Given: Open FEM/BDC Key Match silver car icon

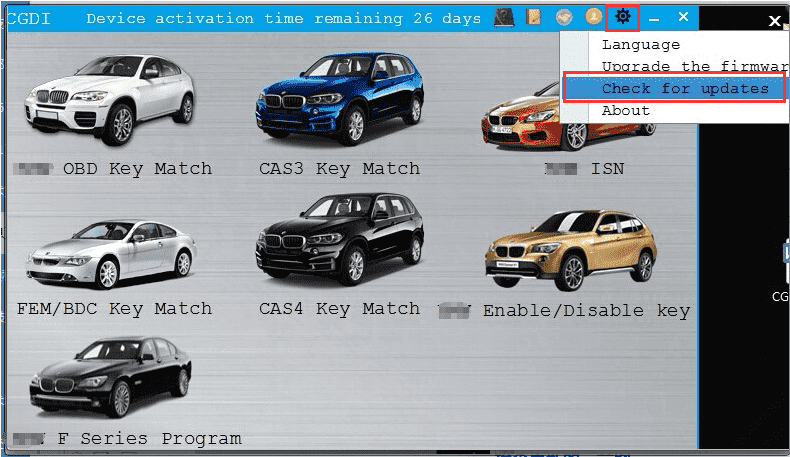Looking at the screenshot, I should pos(111,254).
